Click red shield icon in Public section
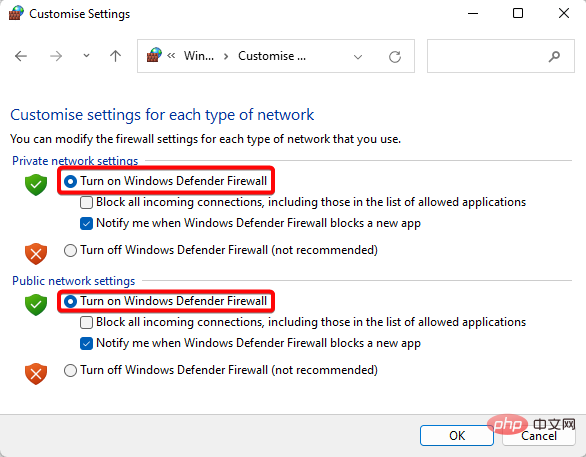 36,374
